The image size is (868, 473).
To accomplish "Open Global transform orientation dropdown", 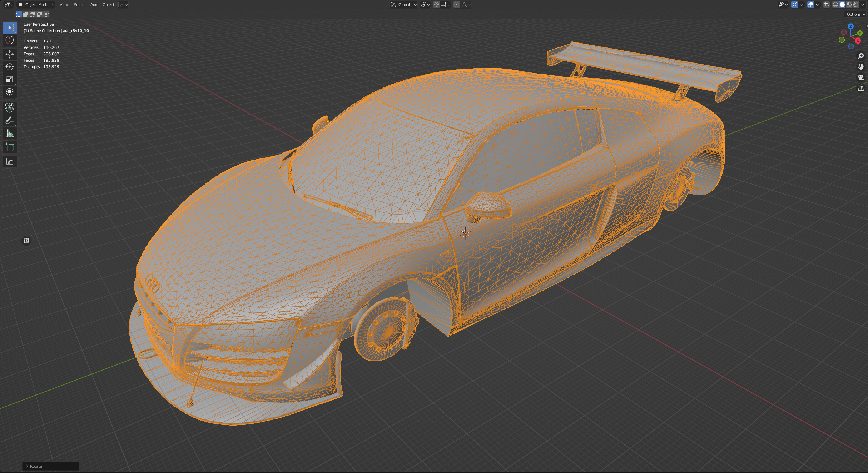I will point(404,5).
